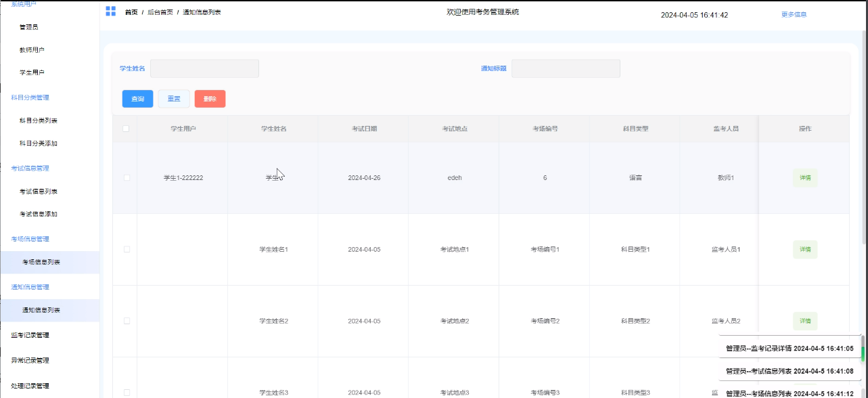Viewport: 868px width, 398px height.
Task: Open 详情 for the 学生1-222222 row
Action: [805, 178]
